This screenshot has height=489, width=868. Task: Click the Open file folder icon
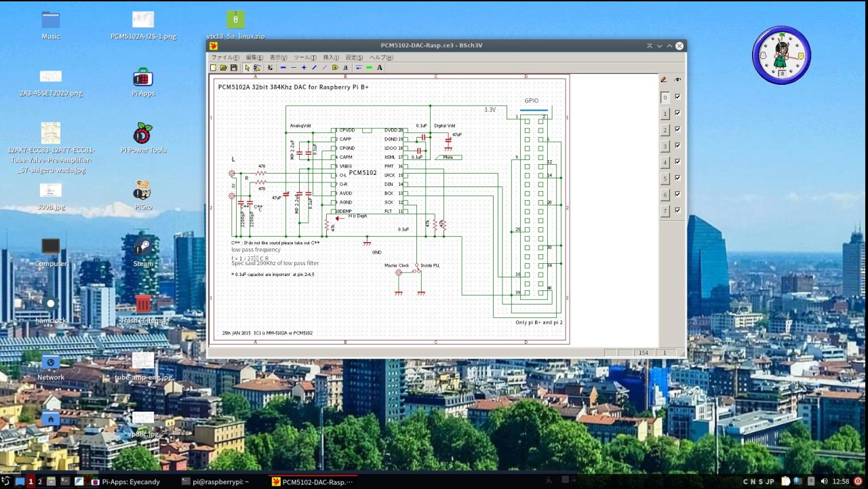tap(223, 68)
